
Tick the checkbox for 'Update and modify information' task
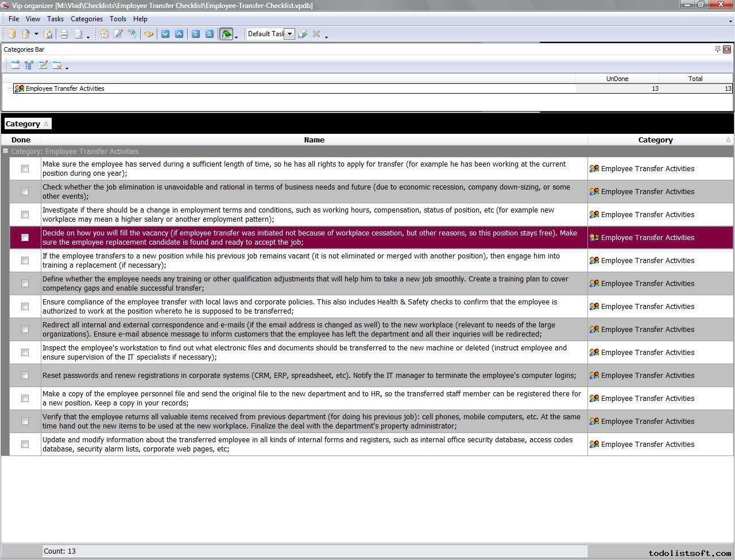(25, 445)
